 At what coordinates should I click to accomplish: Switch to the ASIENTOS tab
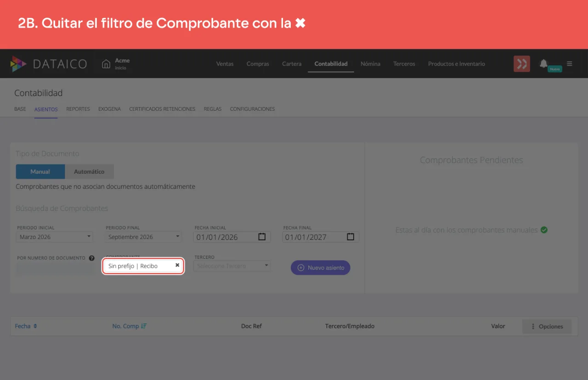coord(46,109)
